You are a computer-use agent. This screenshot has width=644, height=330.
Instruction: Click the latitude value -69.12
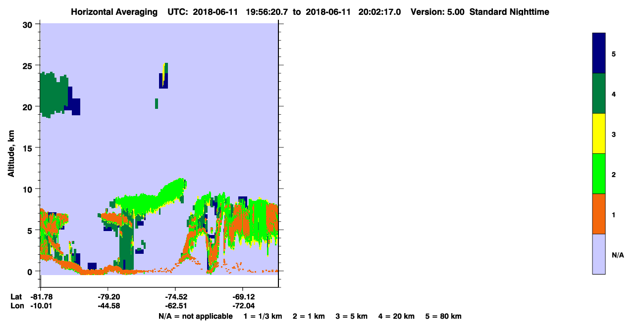pyautogui.click(x=243, y=297)
